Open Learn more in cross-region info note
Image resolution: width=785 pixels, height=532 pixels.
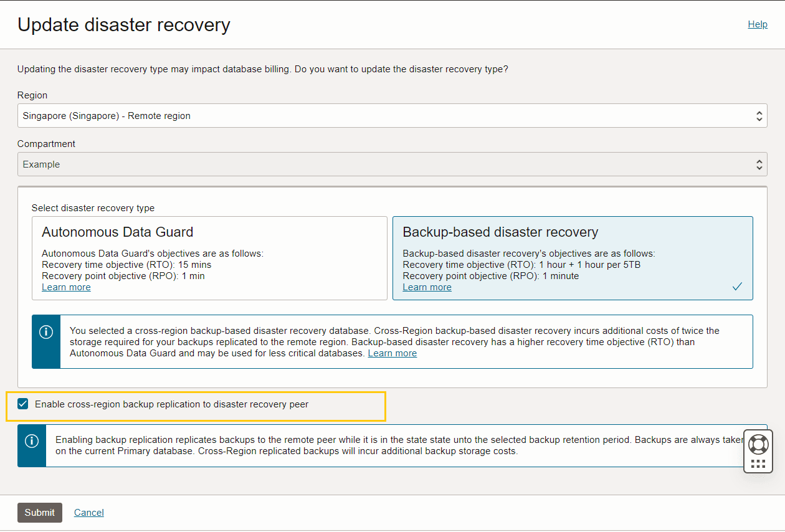tap(392, 353)
